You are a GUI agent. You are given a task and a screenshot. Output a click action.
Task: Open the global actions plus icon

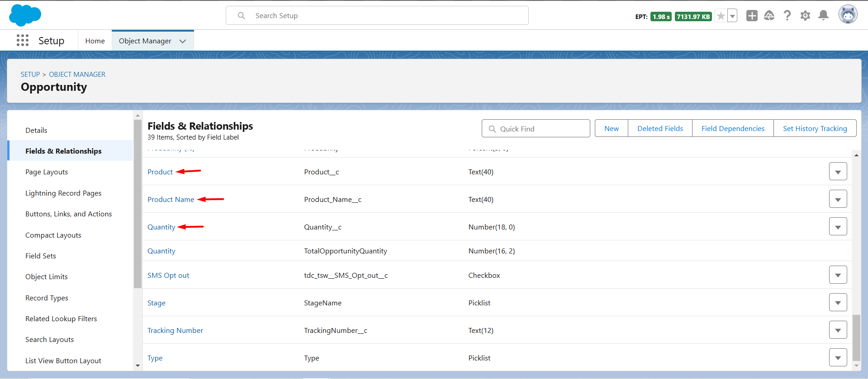(752, 16)
